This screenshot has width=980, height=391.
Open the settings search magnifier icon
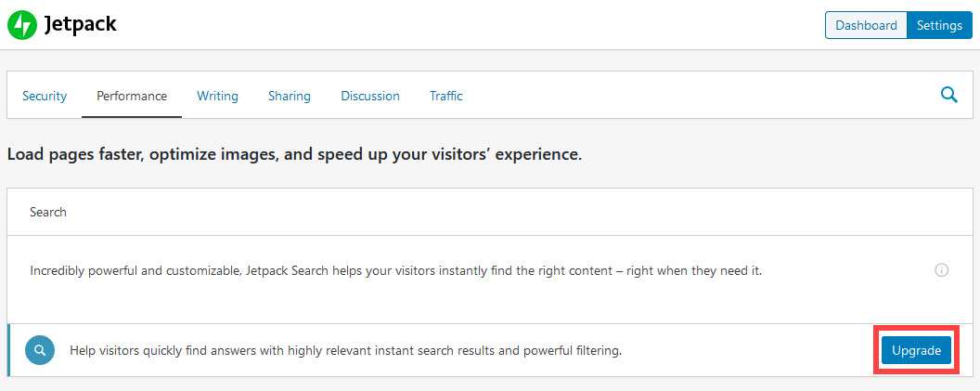[948, 95]
